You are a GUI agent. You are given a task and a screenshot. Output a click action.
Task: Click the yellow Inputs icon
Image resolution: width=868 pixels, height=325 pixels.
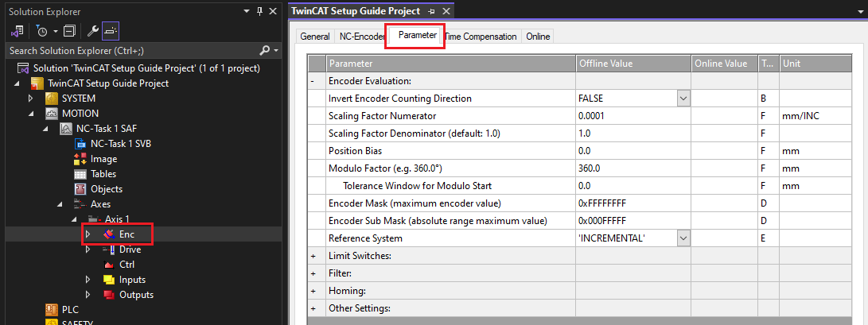[x=109, y=280]
